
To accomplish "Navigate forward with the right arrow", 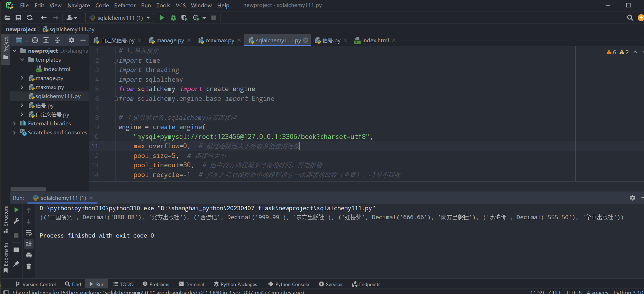I will (55, 18).
